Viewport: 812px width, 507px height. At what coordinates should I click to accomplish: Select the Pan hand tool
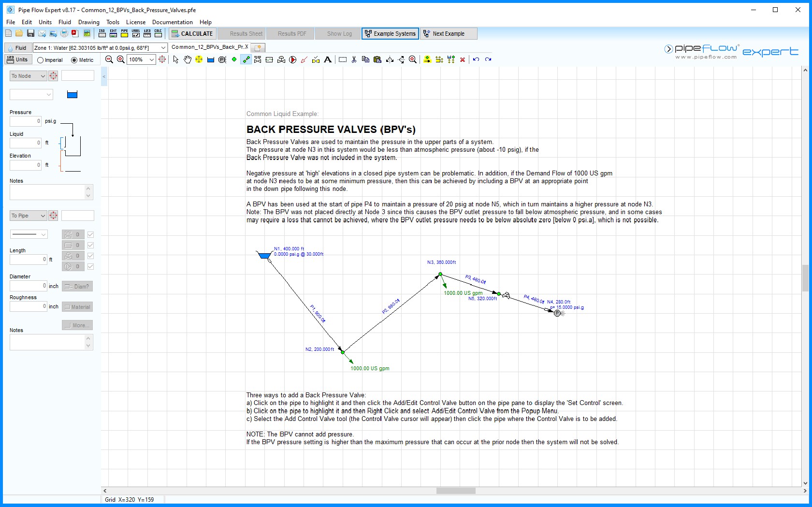[188, 59]
